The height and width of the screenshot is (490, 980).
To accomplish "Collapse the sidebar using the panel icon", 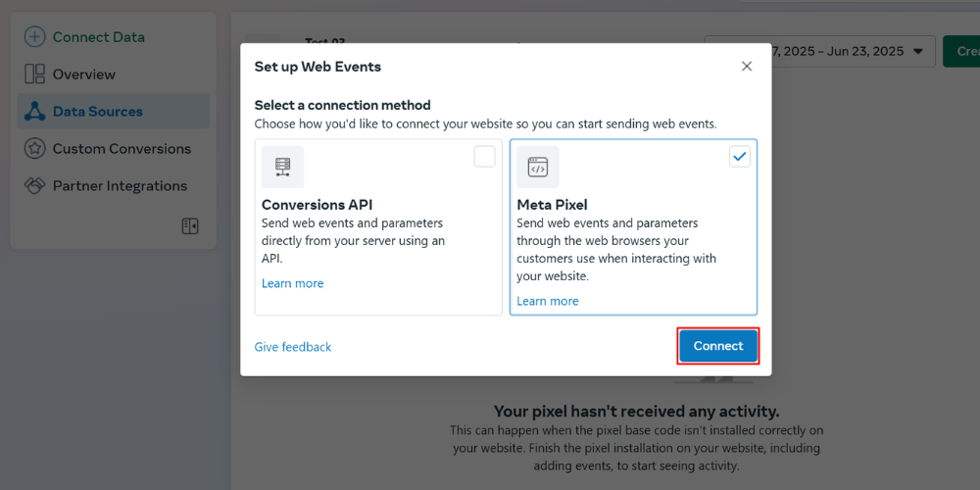I will click(190, 226).
